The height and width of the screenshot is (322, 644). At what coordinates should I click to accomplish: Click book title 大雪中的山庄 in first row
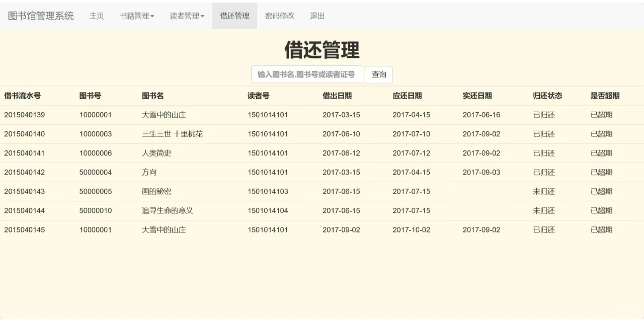(163, 115)
